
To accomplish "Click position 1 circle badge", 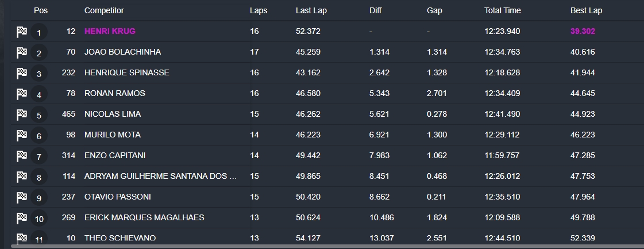I will click(x=39, y=32).
